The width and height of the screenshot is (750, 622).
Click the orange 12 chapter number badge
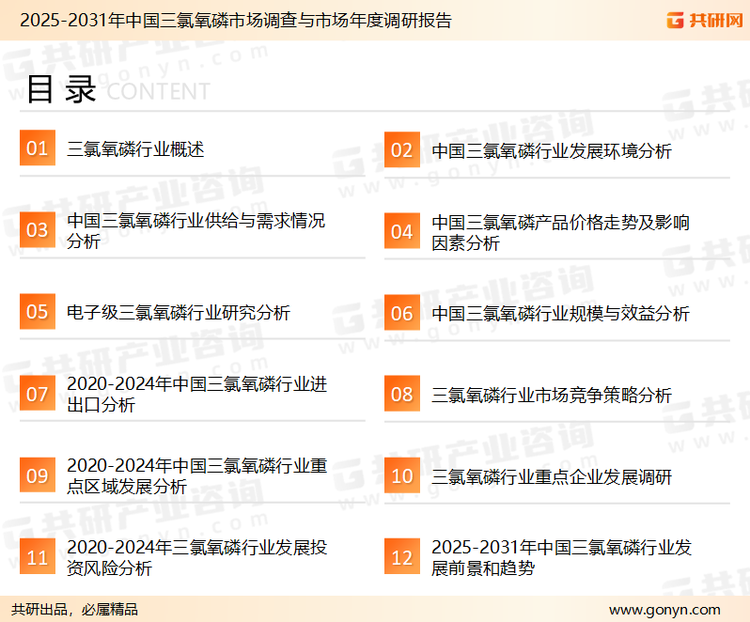[x=402, y=557]
